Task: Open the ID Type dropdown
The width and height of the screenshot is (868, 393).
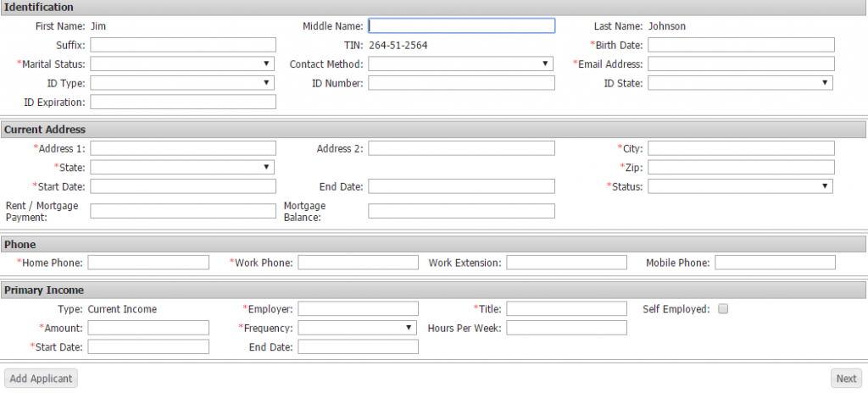Action: click(182, 83)
